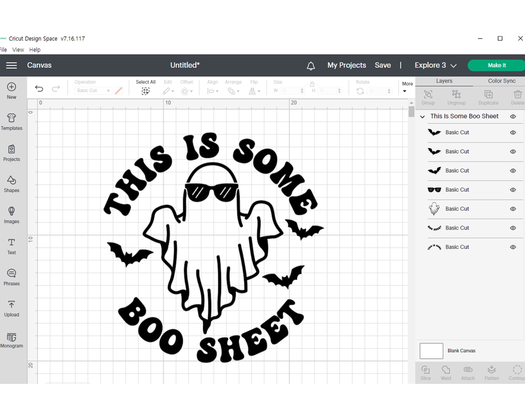Viewport: 525px width, 420px height.
Task: Expand the More toolbar options
Action: tap(407, 87)
